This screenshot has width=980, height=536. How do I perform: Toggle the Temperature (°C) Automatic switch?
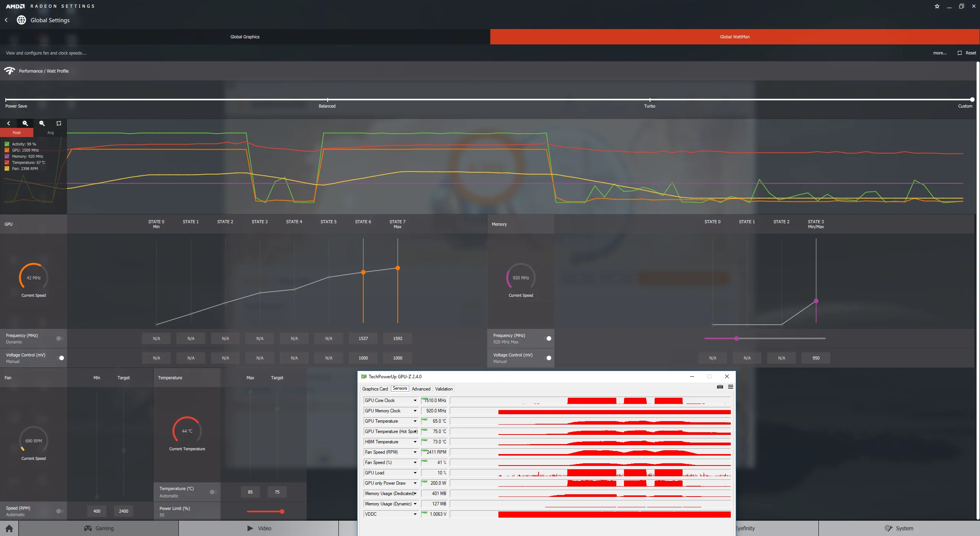point(213,492)
